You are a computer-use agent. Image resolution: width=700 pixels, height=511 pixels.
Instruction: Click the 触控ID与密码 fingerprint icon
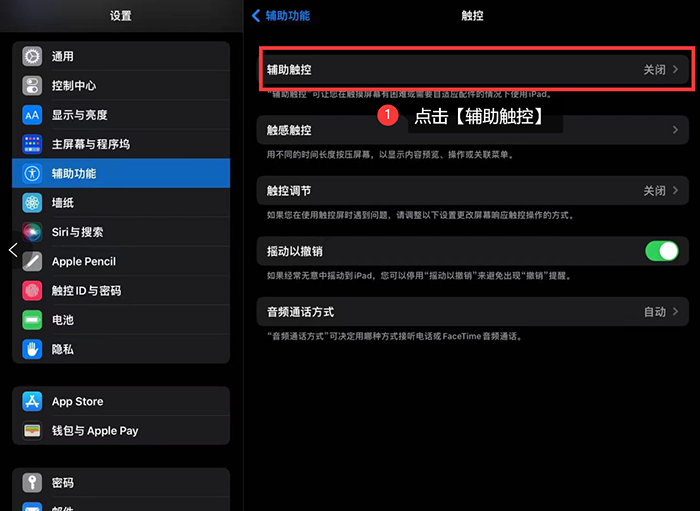[x=32, y=291]
